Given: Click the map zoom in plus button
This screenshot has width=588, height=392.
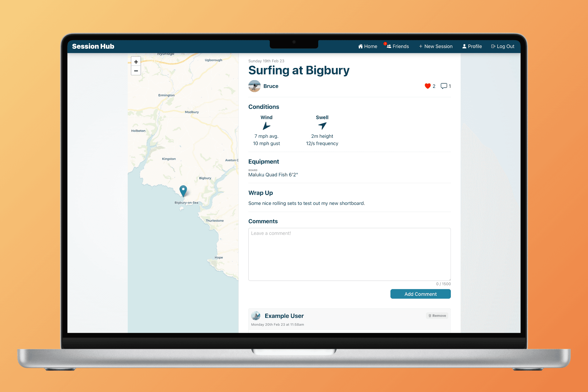Looking at the screenshot, I should pos(136,62).
